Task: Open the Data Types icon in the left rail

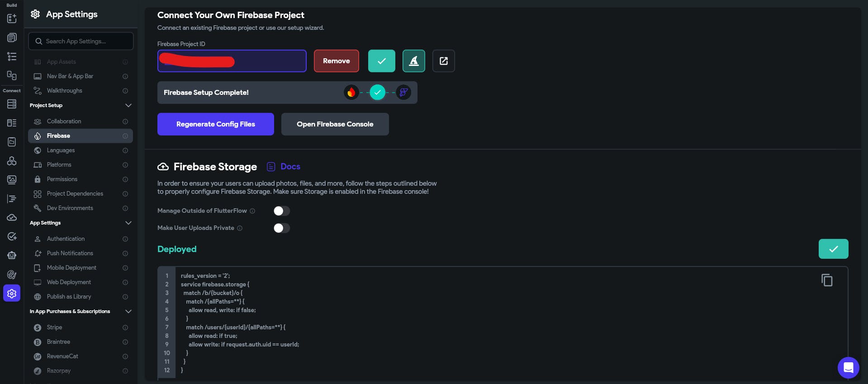Action: [x=12, y=123]
